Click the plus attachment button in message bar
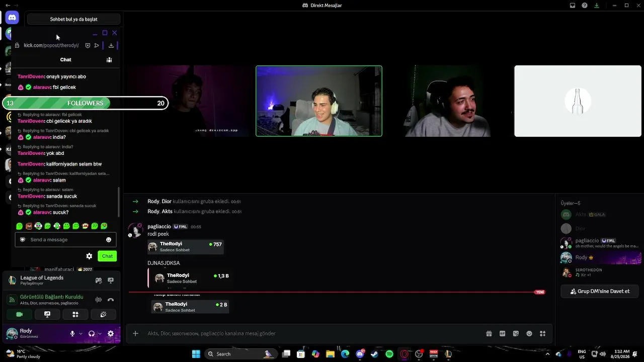The image size is (644, 362). [x=135, y=333]
